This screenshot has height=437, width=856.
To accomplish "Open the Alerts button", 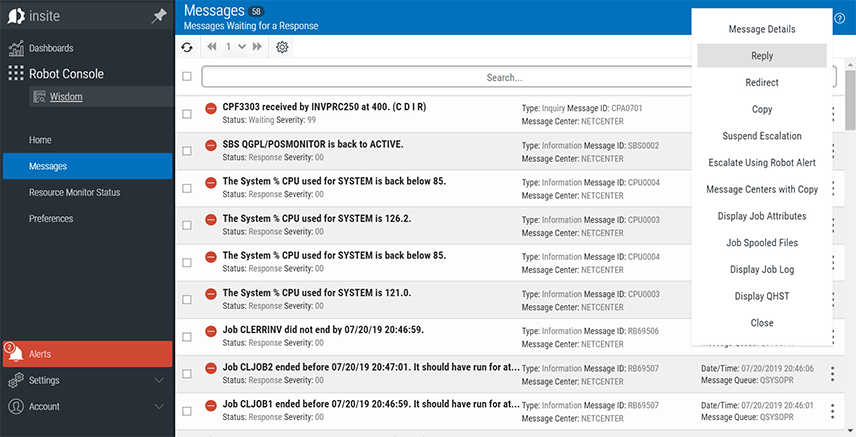I will tap(87, 354).
